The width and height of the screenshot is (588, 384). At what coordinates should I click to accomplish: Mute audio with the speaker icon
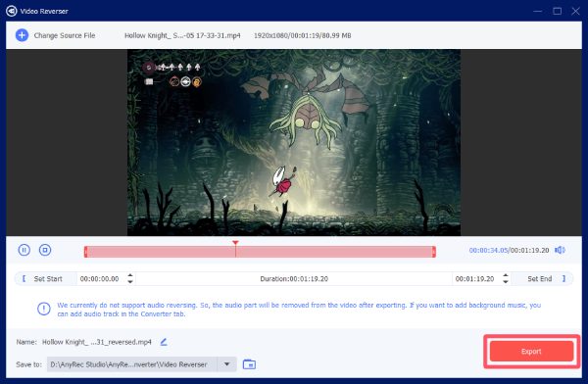pos(560,250)
